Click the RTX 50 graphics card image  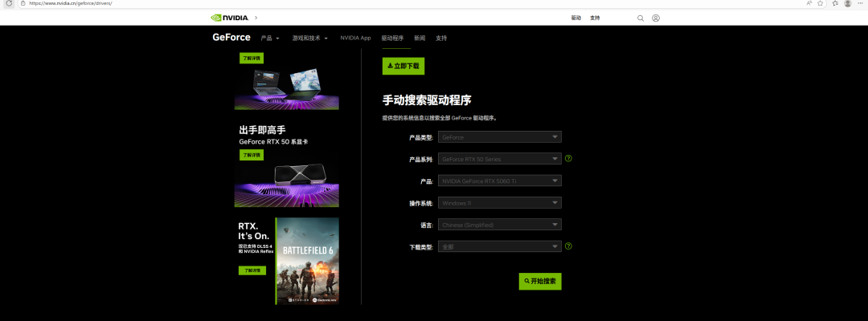pos(287,185)
